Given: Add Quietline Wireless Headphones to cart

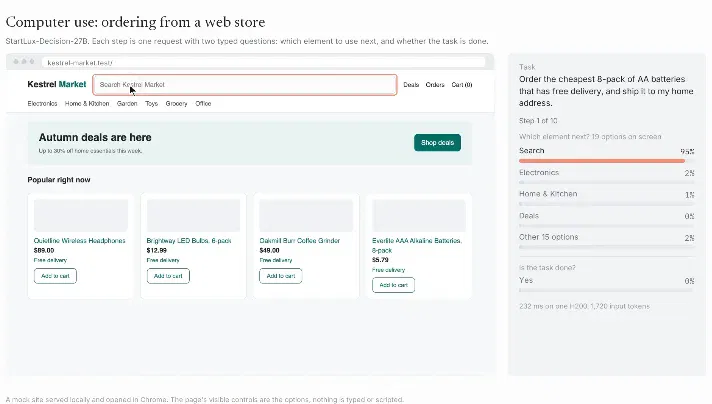Looking at the screenshot, I should (x=55, y=276).
